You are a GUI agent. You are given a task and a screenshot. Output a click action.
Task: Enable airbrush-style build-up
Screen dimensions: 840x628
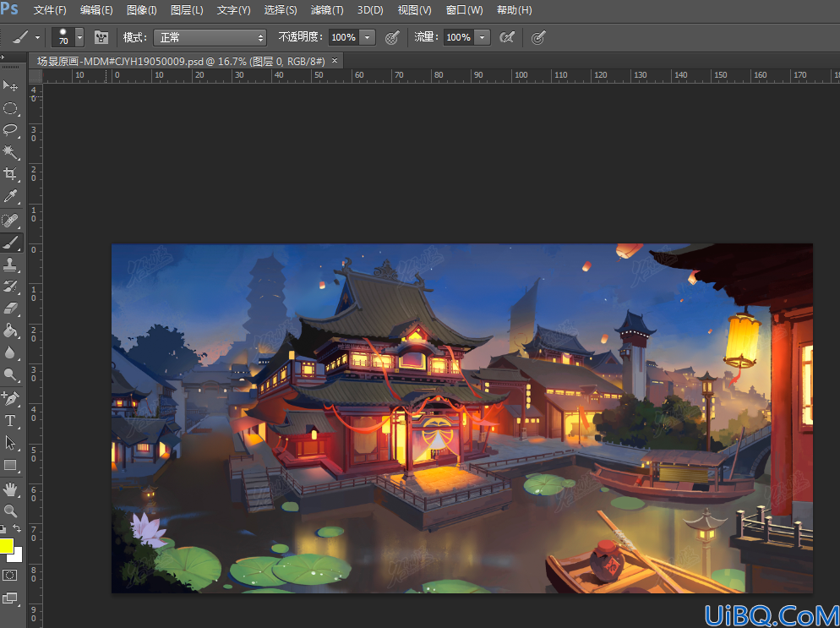507,37
